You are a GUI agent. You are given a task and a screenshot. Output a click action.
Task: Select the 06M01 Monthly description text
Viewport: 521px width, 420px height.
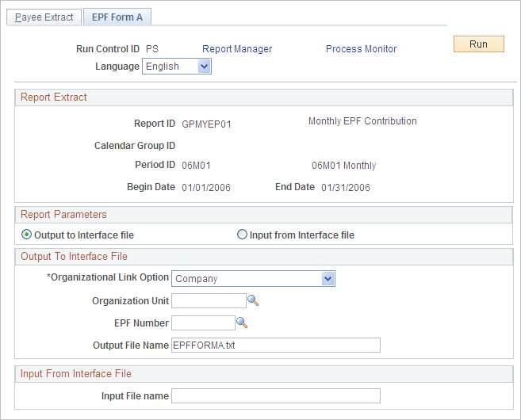point(344,166)
